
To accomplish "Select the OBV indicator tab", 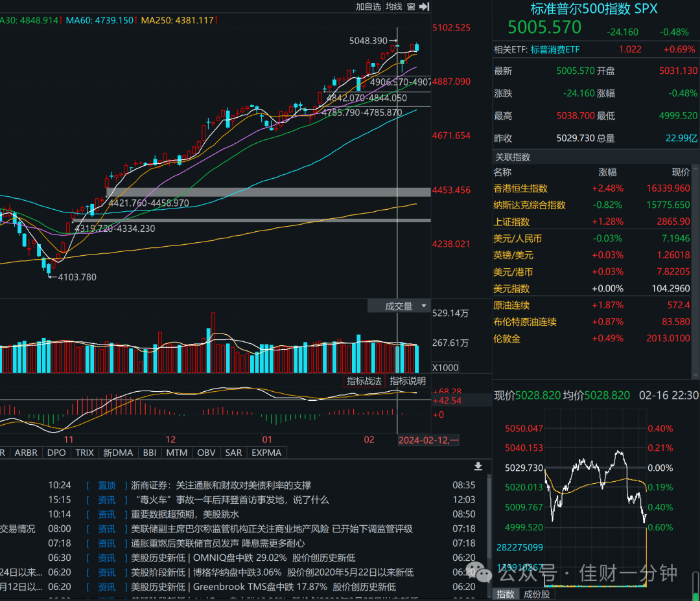I will 206,453.
